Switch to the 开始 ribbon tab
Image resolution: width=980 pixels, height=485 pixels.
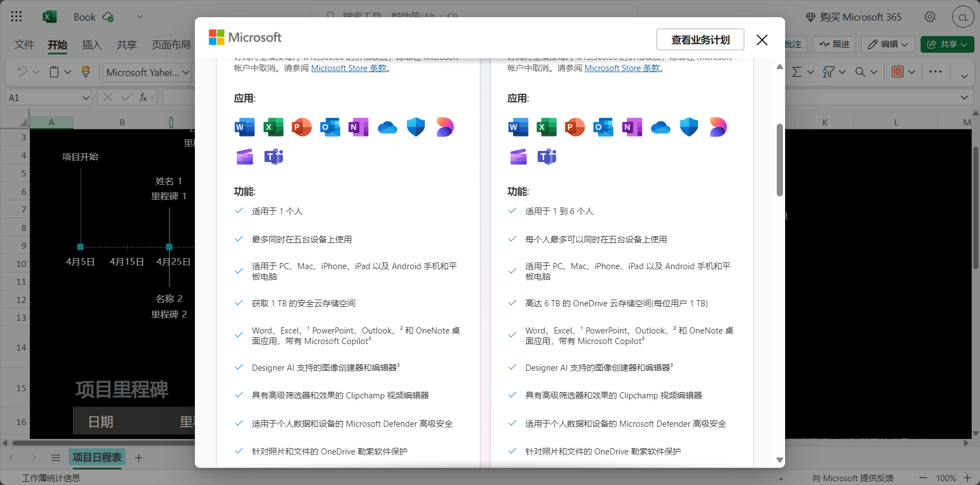tap(57, 44)
